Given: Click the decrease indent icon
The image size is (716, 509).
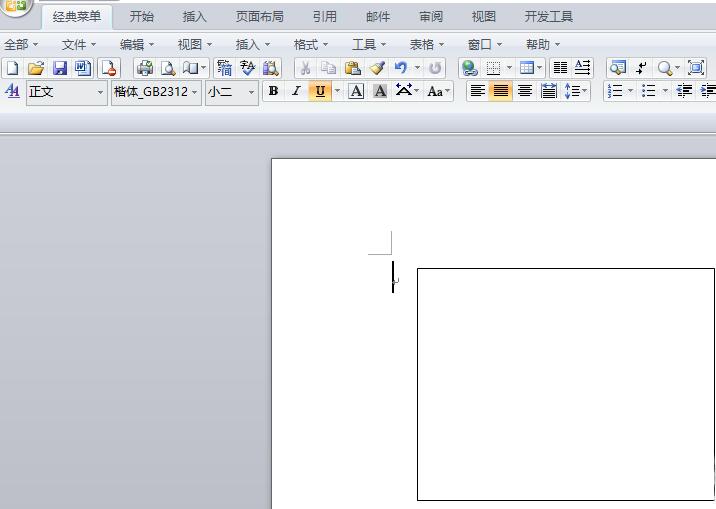Looking at the screenshot, I should 684,91.
